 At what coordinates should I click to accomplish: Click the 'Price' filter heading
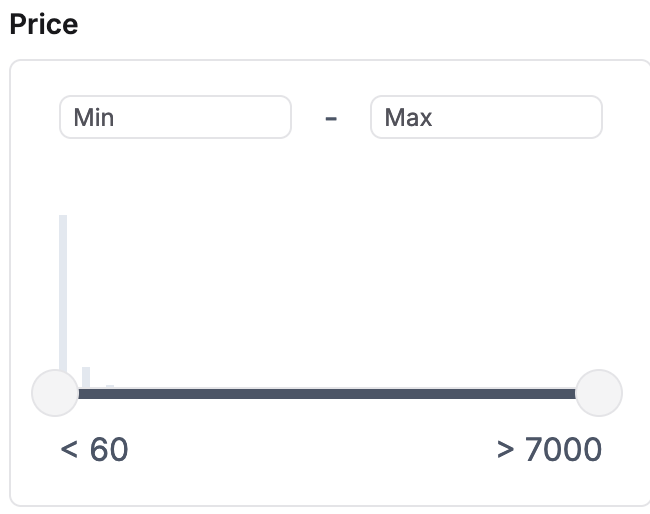pos(44,24)
